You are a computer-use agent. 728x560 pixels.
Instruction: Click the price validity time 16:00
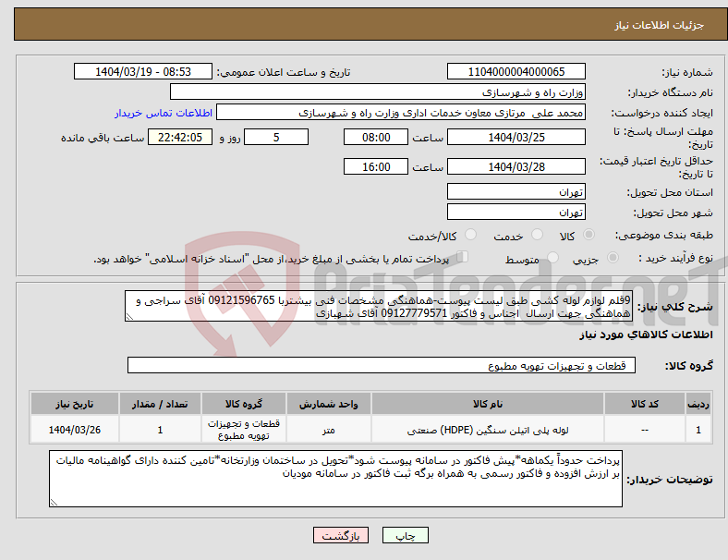tap(376, 166)
